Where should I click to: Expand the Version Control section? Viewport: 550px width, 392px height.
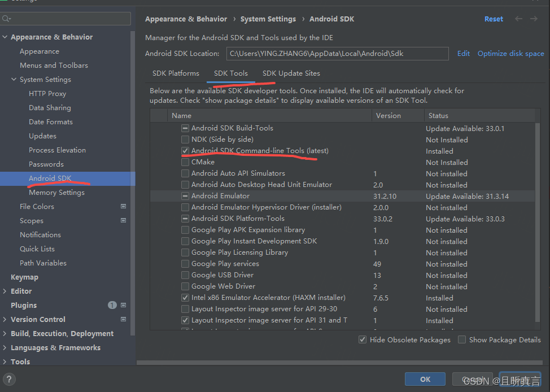[5, 319]
